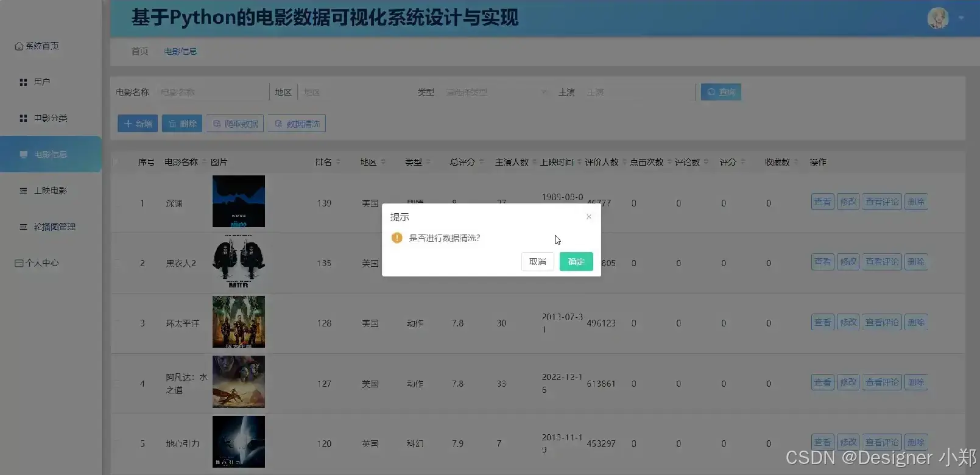
Task: Click 删除 for 深渊 row
Action: click(x=916, y=202)
